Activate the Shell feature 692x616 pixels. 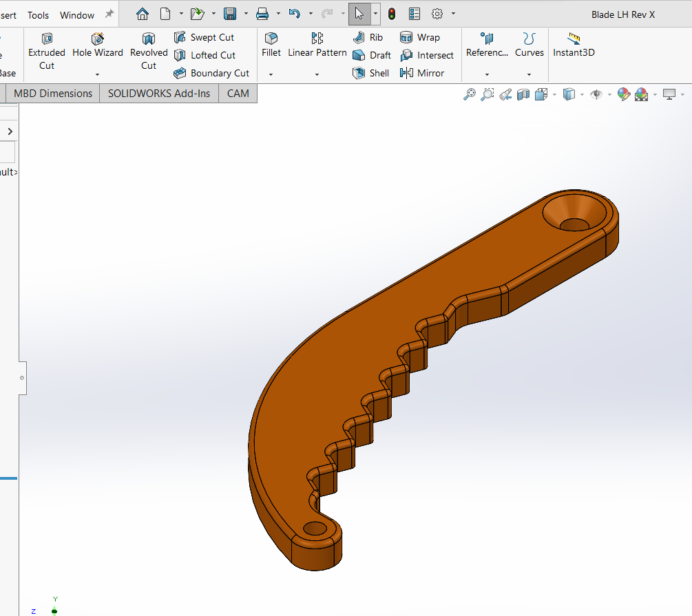click(371, 73)
